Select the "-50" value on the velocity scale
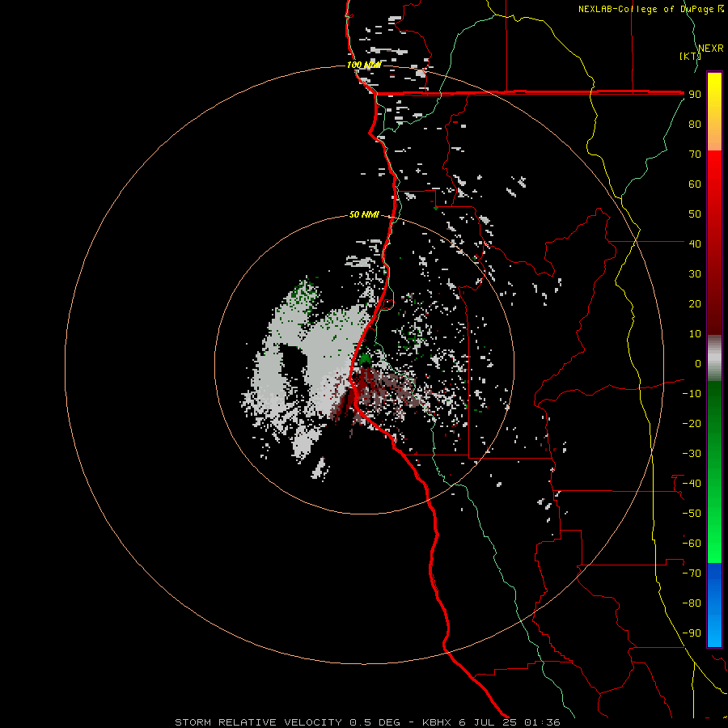The image size is (728, 728). coord(692,514)
